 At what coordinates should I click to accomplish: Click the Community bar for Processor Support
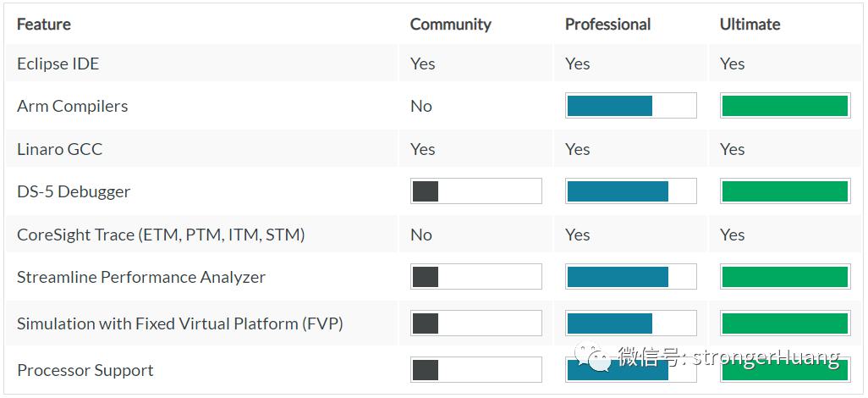[x=476, y=370]
